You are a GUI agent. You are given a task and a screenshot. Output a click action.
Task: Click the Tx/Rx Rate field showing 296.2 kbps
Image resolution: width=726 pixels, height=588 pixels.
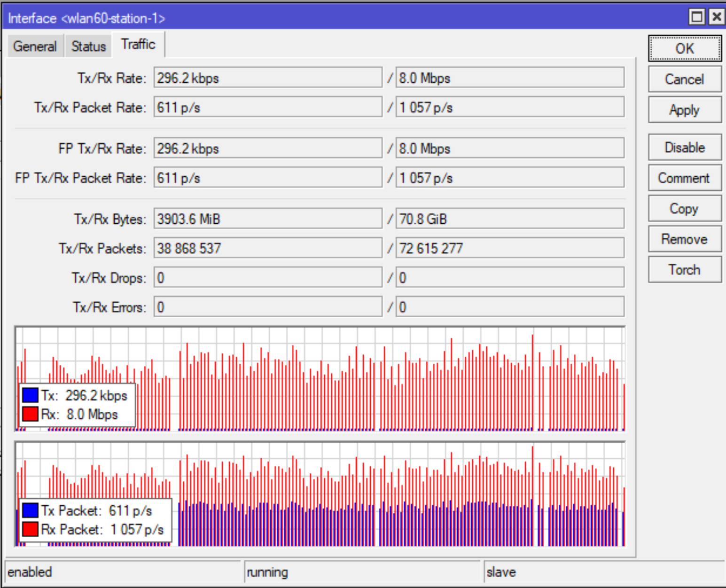[x=268, y=78]
